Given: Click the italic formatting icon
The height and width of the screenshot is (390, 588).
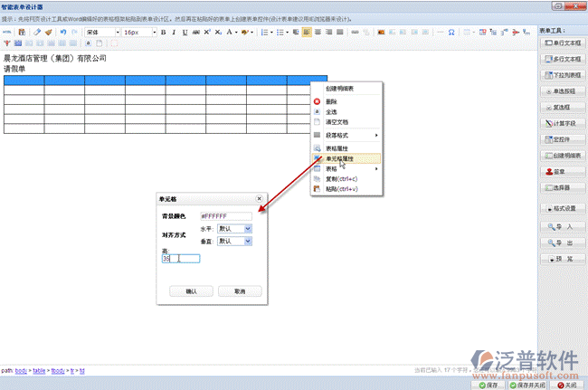Looking at the screenshot, I should point(174,32).
